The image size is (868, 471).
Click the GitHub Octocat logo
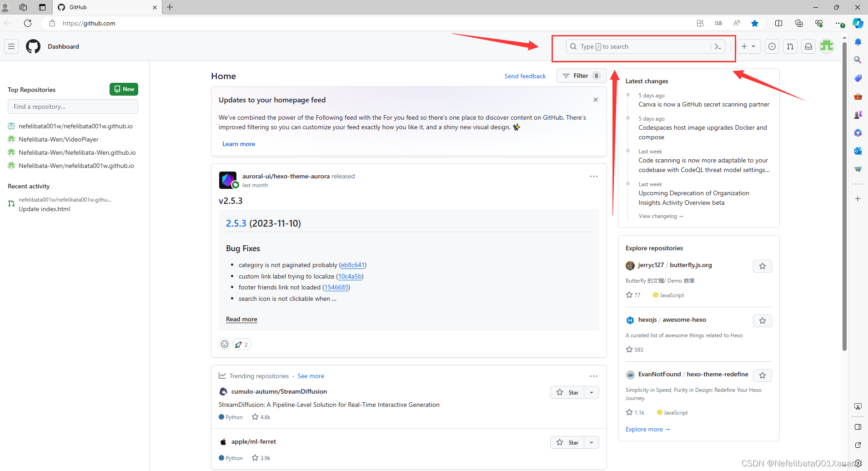(33, 46)
